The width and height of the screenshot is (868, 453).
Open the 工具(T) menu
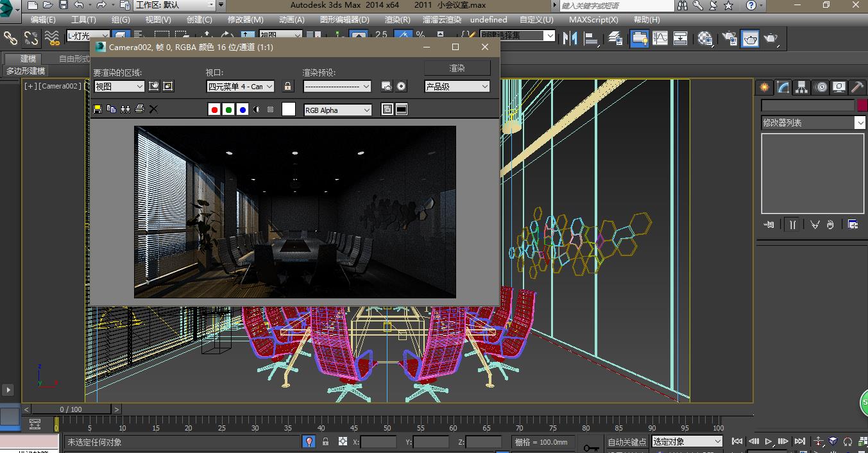pos(83,20)
